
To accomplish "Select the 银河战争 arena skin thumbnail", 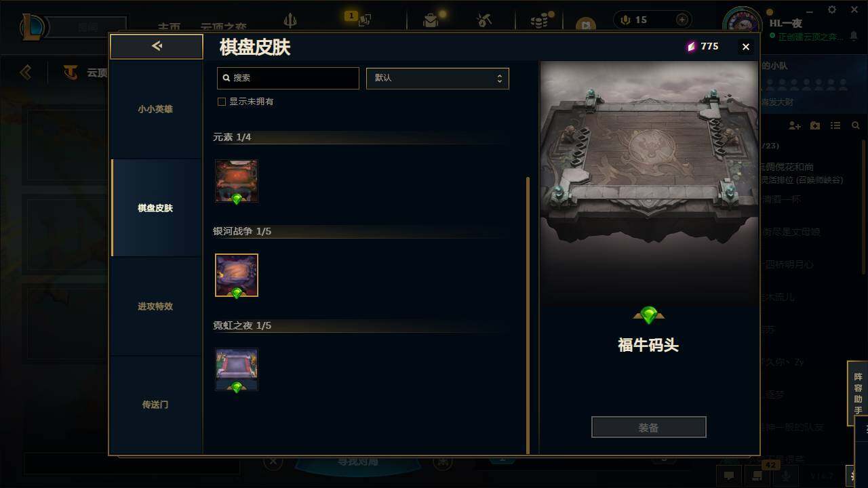I will click(x=237, y=275).
